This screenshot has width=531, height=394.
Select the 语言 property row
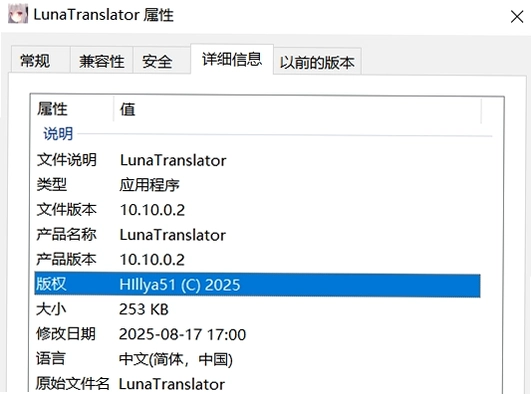pyautogui.click(x=257, y=359)
